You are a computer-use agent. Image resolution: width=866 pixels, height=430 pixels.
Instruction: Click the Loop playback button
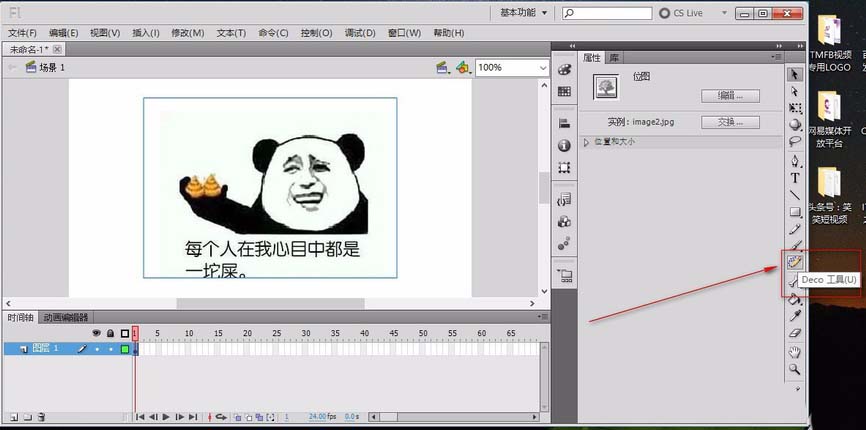[221, 417]
